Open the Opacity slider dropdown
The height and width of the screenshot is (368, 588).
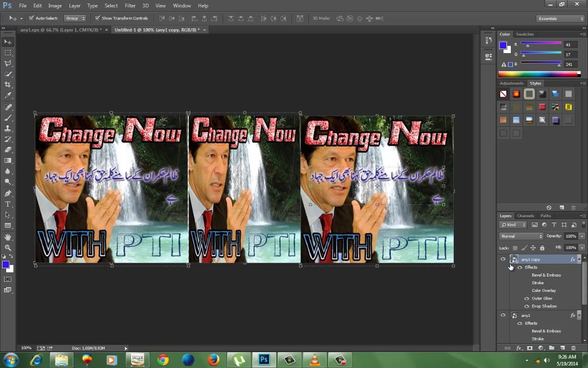click(x=582, y=236)
